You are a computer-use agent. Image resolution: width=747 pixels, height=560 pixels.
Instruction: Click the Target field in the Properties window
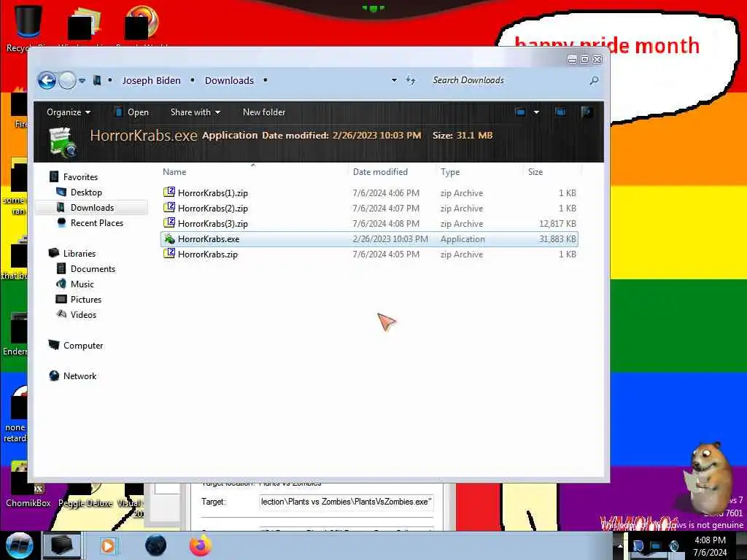347,502
